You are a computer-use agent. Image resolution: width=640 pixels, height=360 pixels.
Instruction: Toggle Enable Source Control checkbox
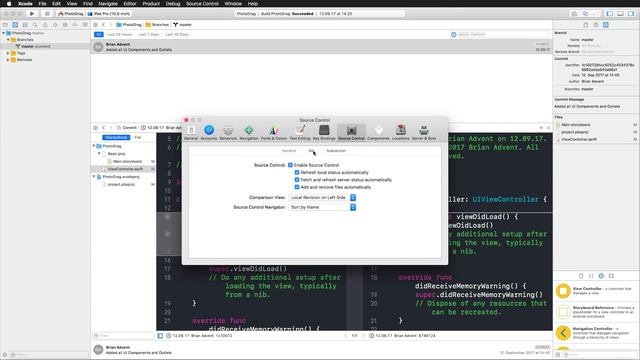point(290,165)
